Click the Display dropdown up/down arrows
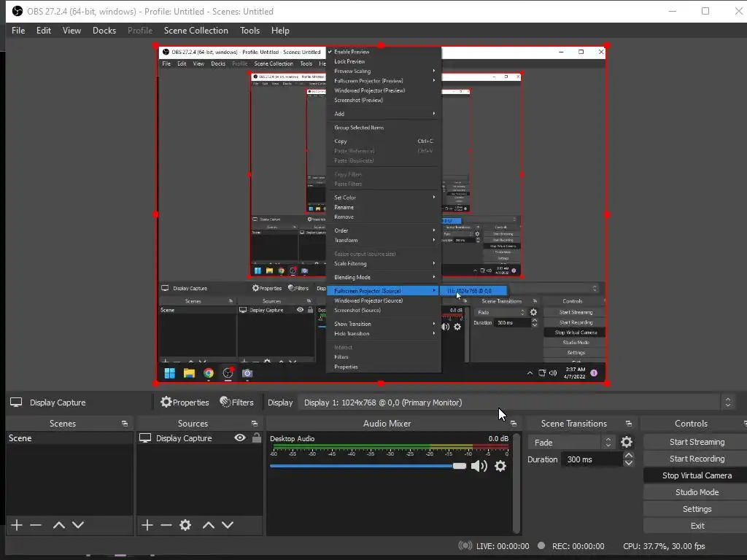 pos(727,402)
